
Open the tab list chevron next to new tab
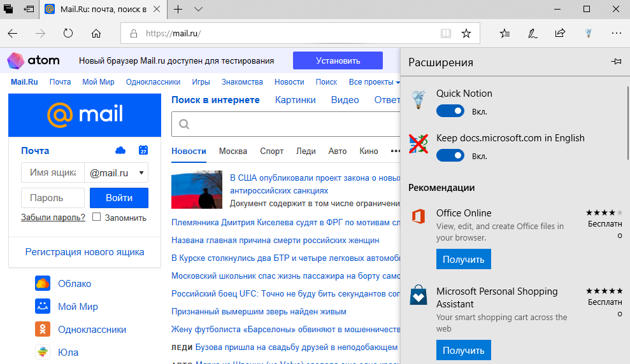click(x=198, y=10)
